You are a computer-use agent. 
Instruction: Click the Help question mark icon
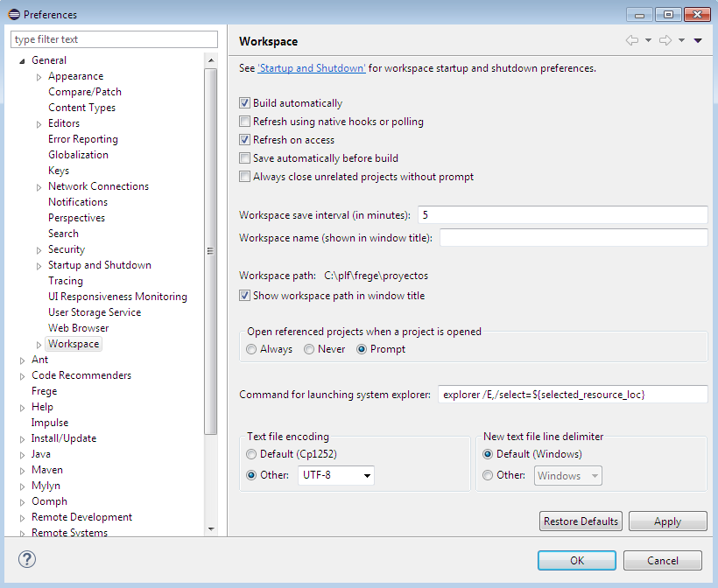(x=27, y=560)
